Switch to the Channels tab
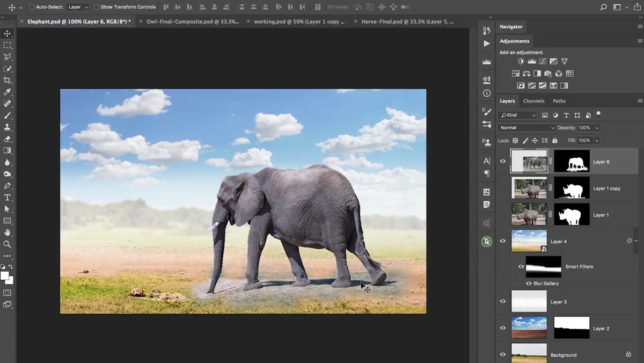Viewport: 644px width, 363px height. [x=533, y=101]
